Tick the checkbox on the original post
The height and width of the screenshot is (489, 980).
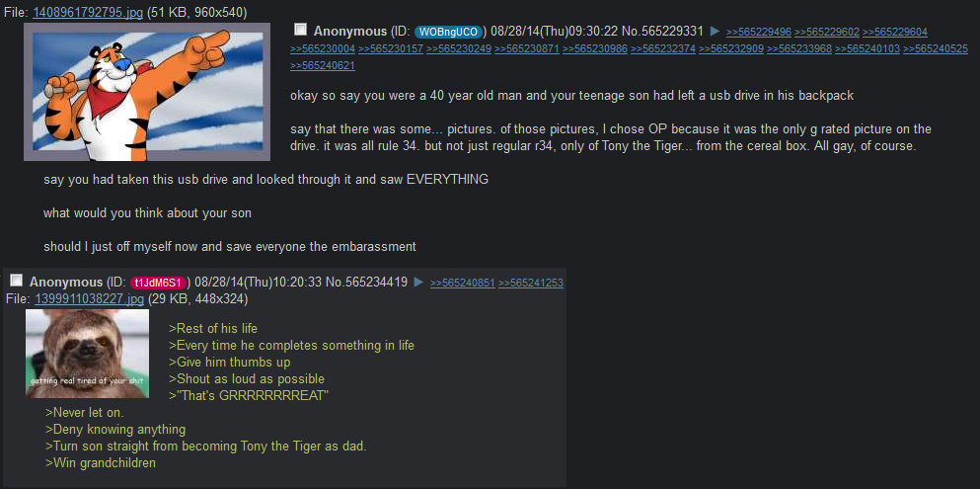point(301,30)
